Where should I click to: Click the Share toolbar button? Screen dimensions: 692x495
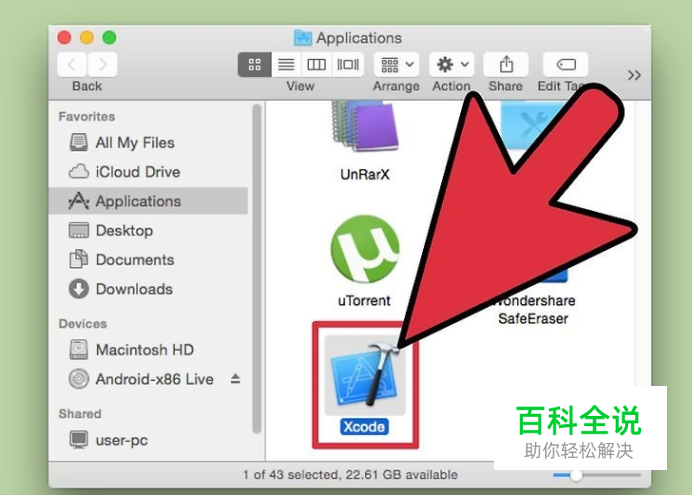pyautogui.click(x=506, y=64)
